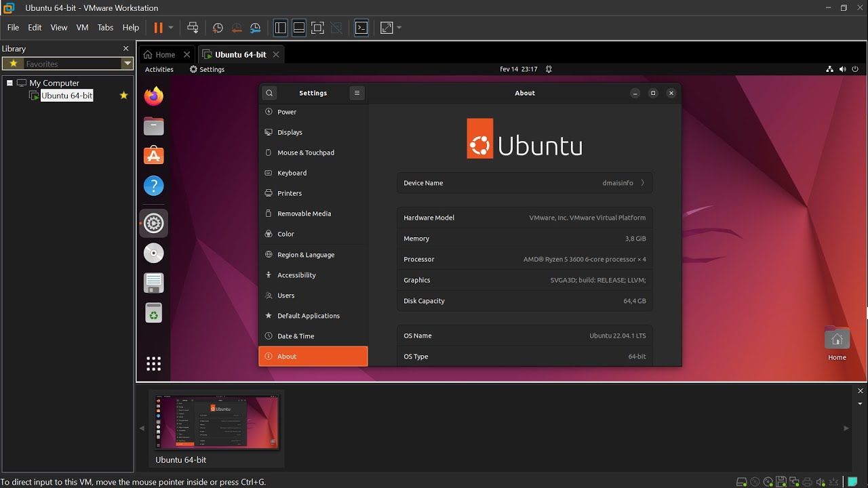The image size is (868, 488).
Task: Open the View menu
Action: 59,28
